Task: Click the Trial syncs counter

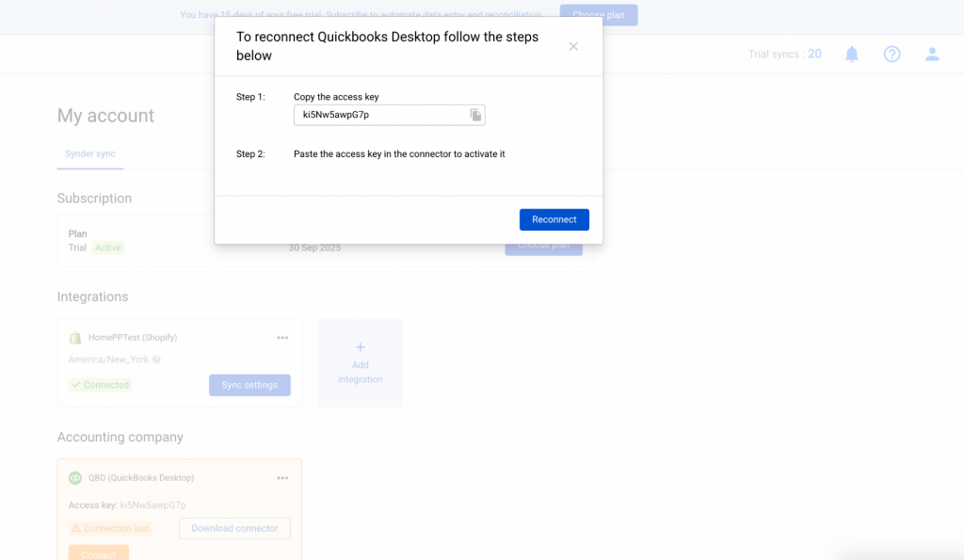Action: [784, 55]
